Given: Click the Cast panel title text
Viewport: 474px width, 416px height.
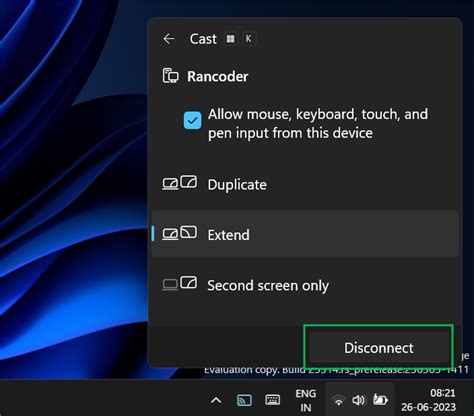Looking at the screenshot, I should coord(203,39).
